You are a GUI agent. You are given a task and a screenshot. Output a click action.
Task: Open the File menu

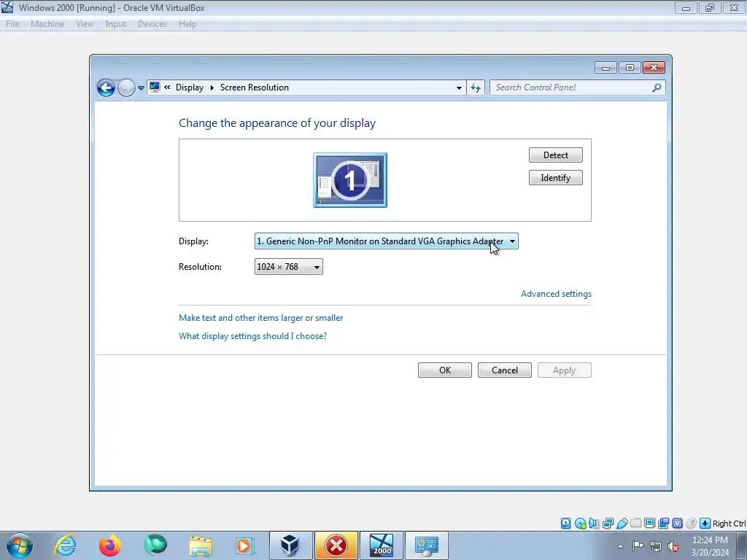pyautogui.click(x=12, y=24)
